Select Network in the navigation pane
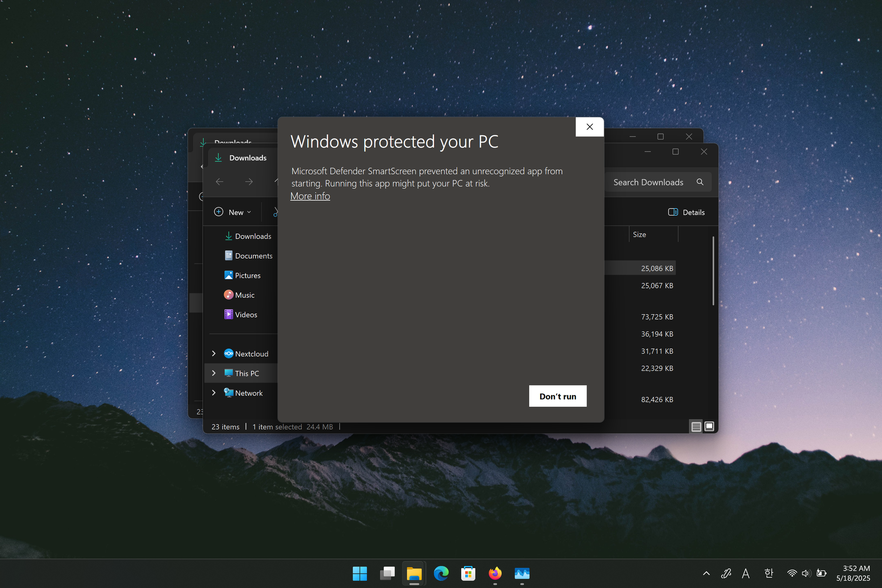This screenshot has height=588, width=882. 243,393
